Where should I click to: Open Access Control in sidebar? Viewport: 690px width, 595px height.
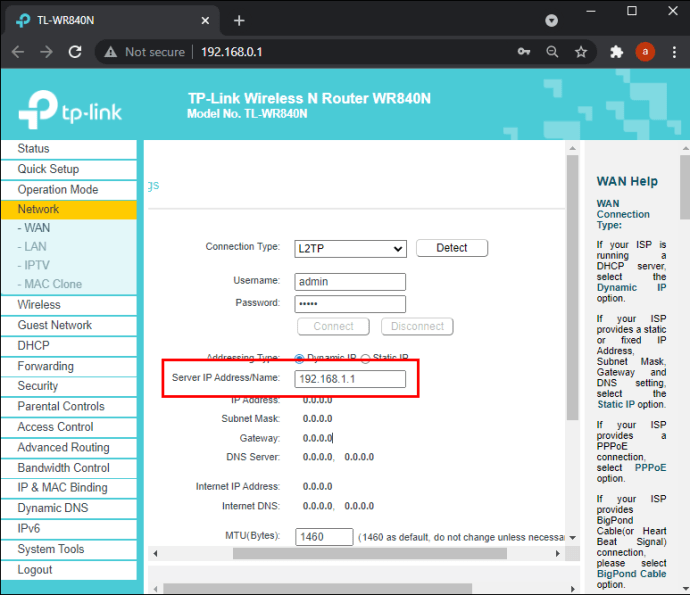69,427
